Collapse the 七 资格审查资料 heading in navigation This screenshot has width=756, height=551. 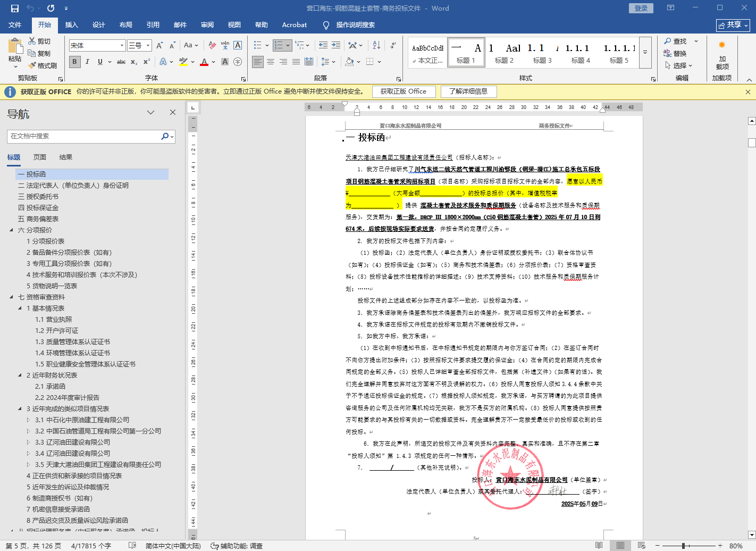[11, 297]
